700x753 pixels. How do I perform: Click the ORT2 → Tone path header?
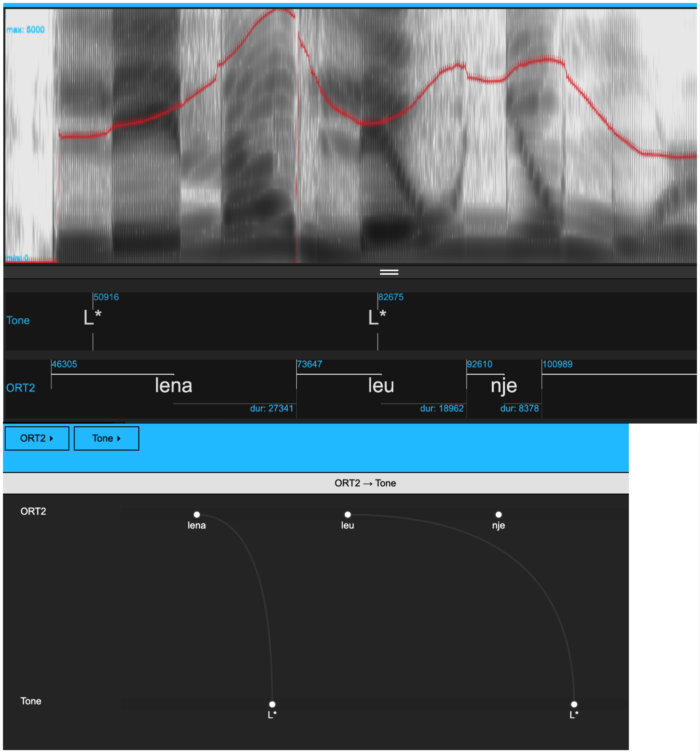click(x=365, y=483)
